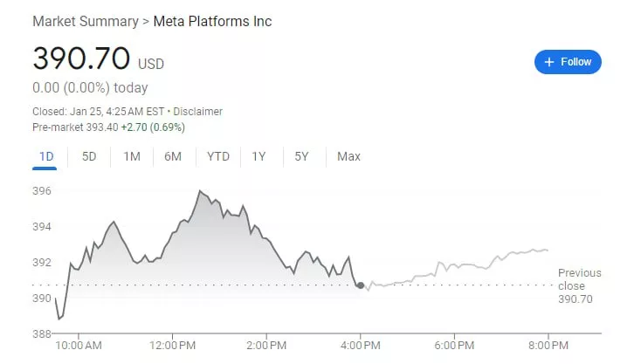Click the Previous close 390.70 label
The width and height of the screenshot is (641, 364).
pyautogui.click(x=579, y=285)
